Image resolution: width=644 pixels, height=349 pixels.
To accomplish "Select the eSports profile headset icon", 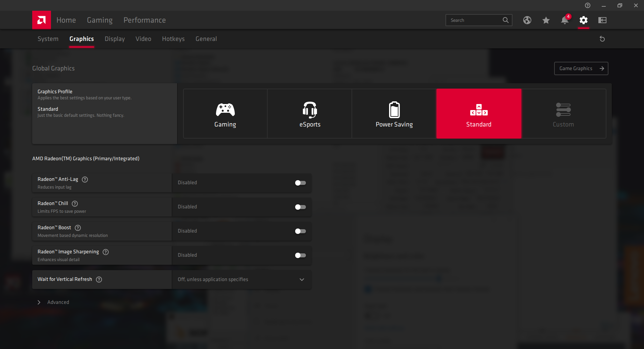I will [310, 110].
